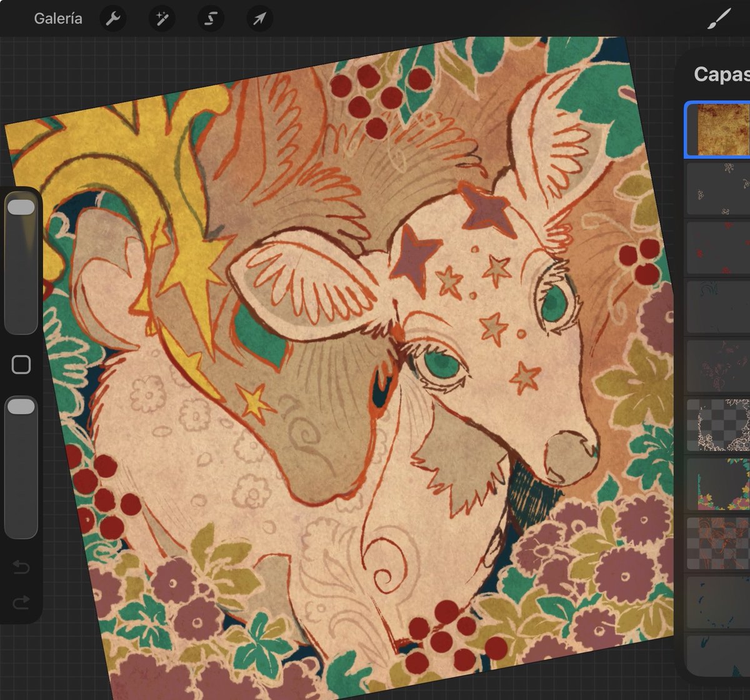Screen dimensions: 750x700
Task: Select the layer with white outline flowers
Action: [x=718, y=425]
